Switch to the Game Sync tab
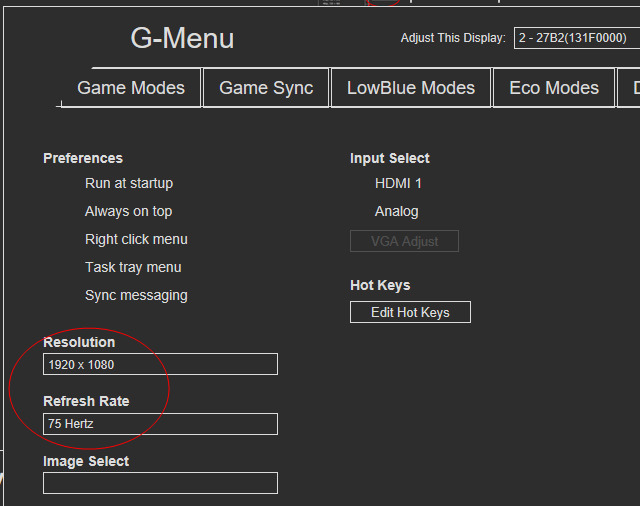Screen dimensions: 640x506 pos(266,88)
